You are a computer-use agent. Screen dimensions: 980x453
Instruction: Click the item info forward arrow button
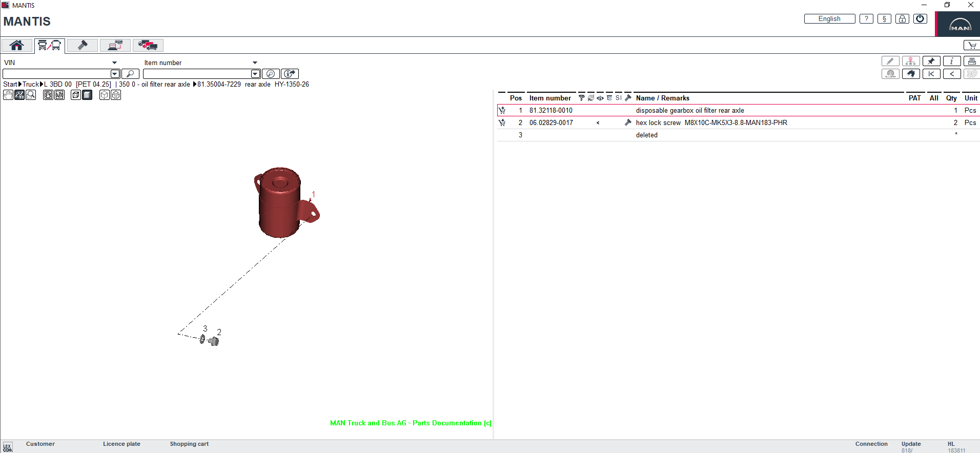290,74
